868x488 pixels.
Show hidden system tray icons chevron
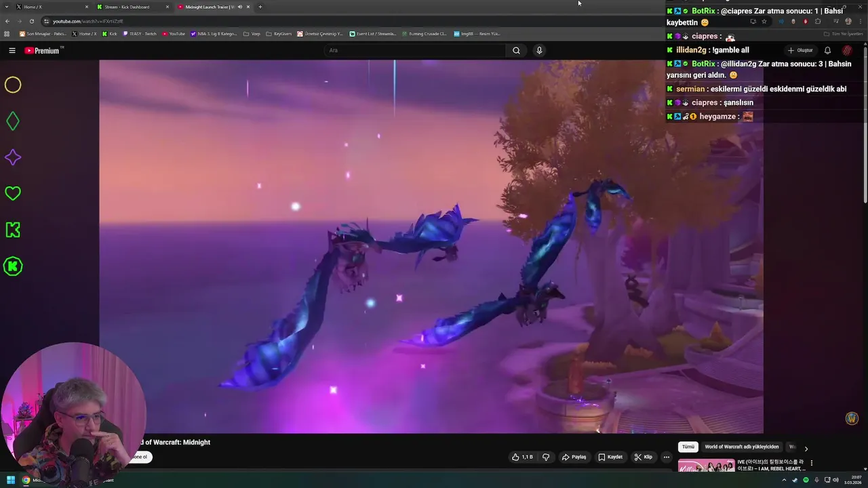tap(785, 480)
